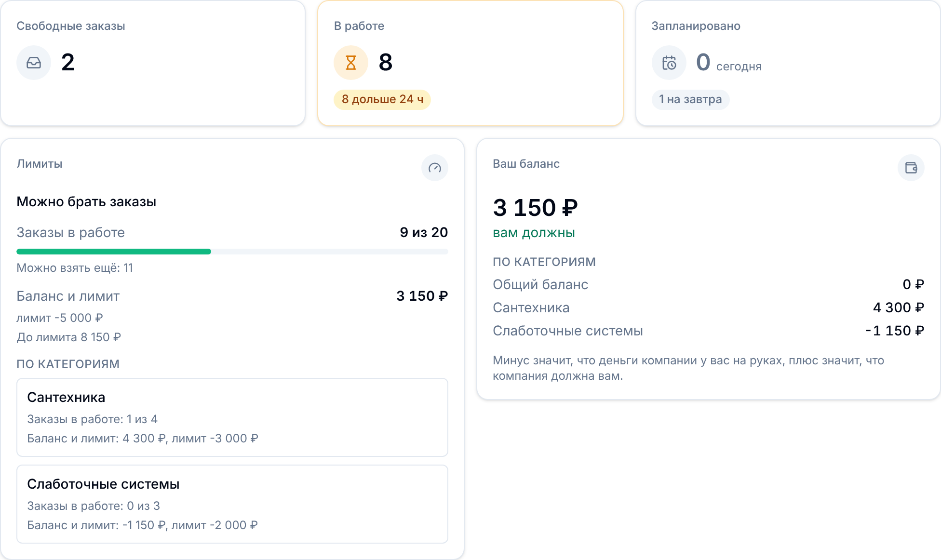The image size is (941, 560).
Task: Click the Баланс и лимит label
Action: (x=68, y=296)
